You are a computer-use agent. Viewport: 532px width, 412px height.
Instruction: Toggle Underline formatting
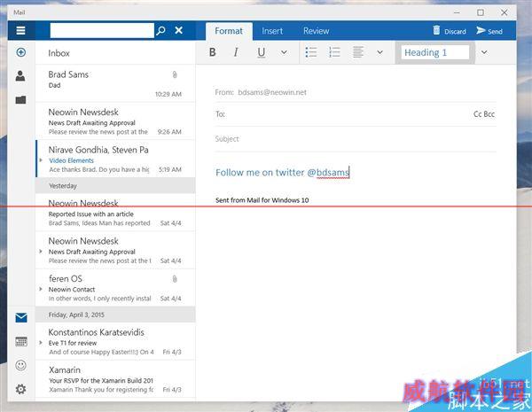point(261,52)
